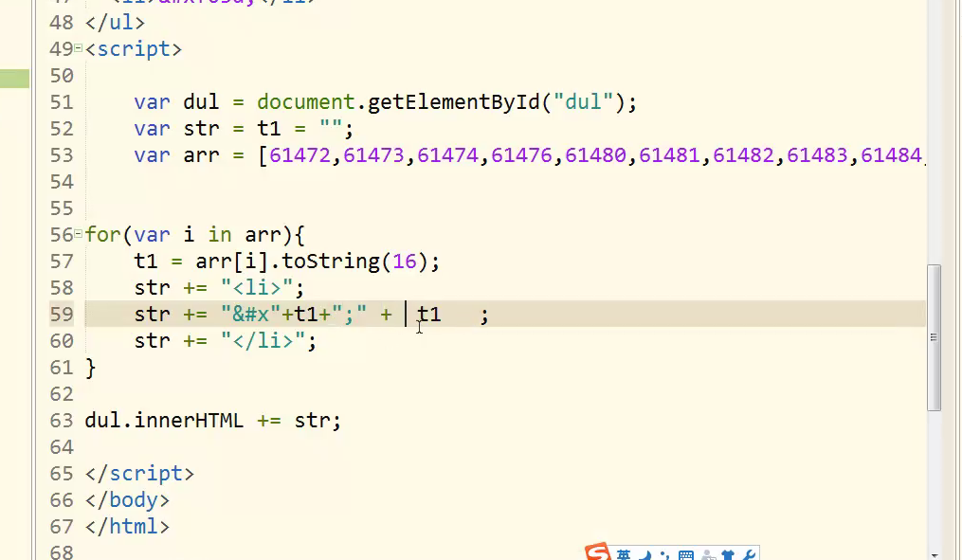Click 'getElementById' on line 51
Viewport: 962px width, 560px height.
pyautogui.click(x=453, y=101)
